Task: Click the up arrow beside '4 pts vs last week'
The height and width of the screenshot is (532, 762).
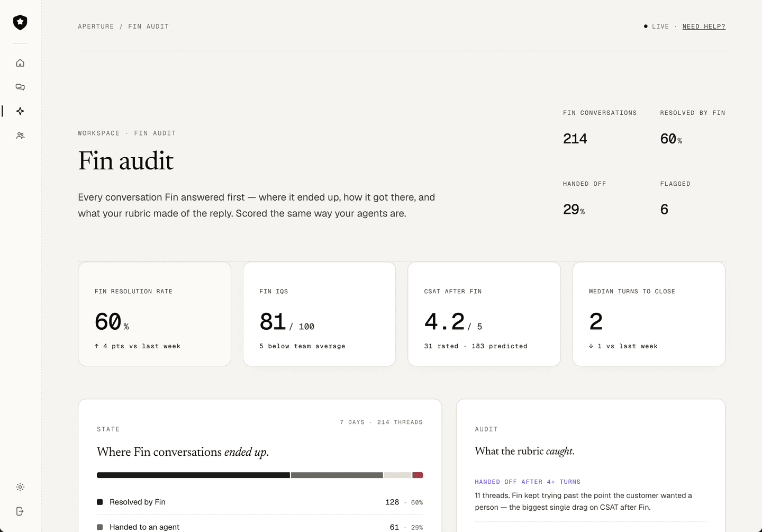Action: coord(97,346)
